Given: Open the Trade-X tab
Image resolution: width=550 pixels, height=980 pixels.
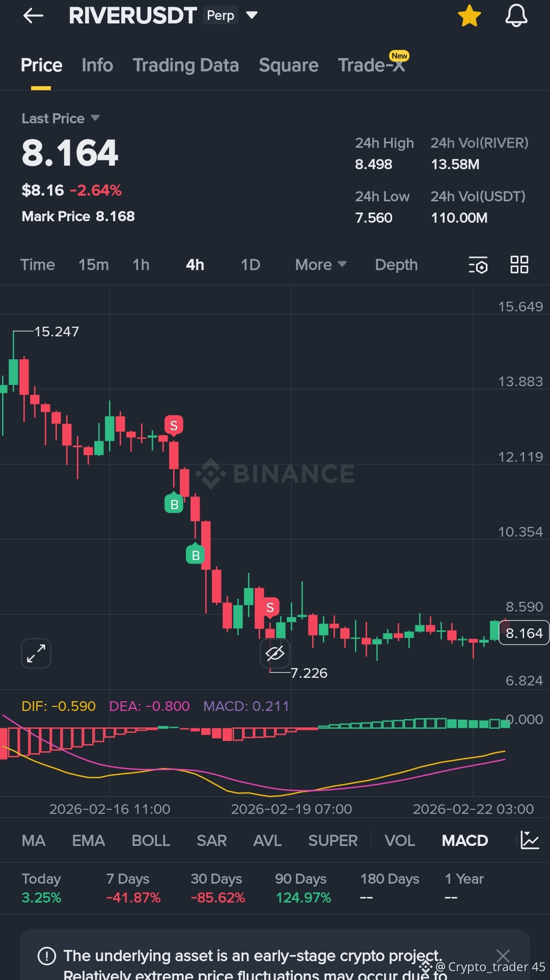Looking at the screenshot, I should (x=371, y=65).
